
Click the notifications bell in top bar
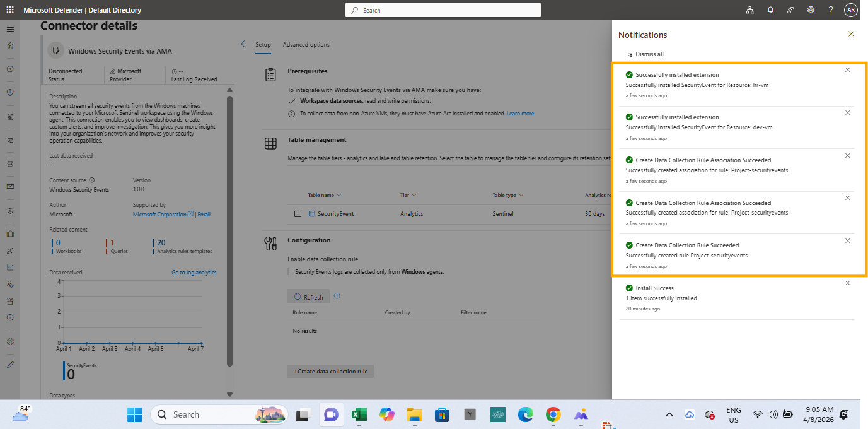click(x=770, y=10)
